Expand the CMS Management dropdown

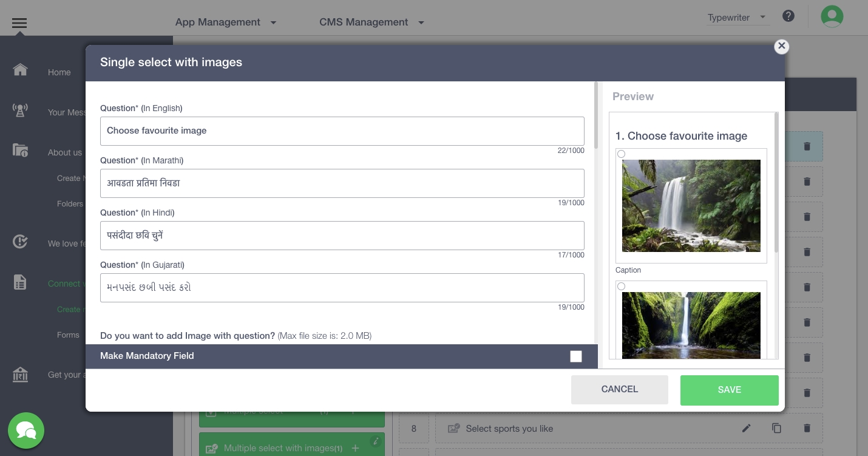point(371,22)
